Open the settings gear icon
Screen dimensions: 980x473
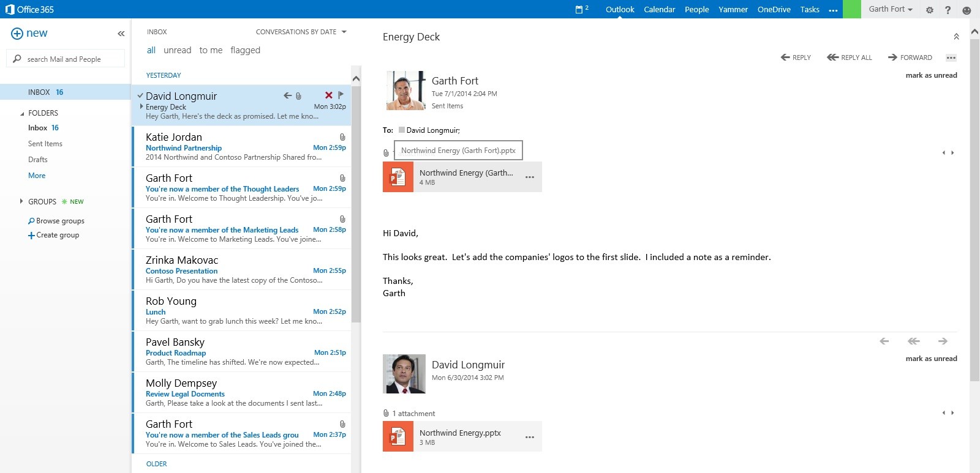pyautogui.click(x=930, y=10)
